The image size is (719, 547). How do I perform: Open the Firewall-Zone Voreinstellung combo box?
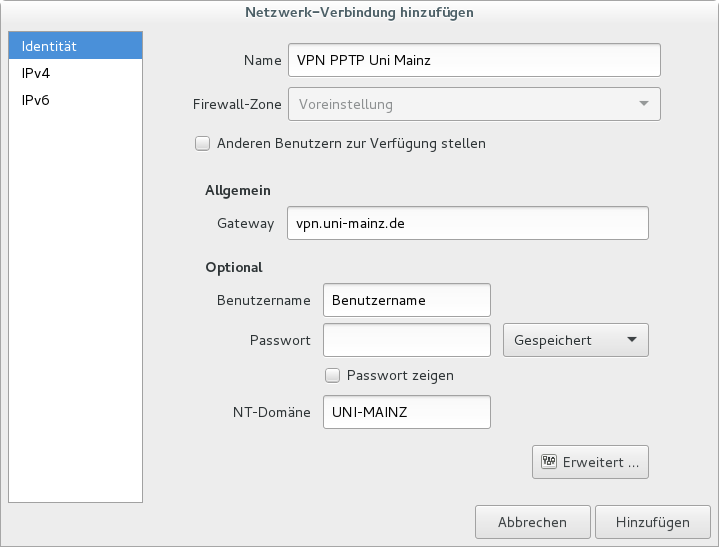point(474,104)
